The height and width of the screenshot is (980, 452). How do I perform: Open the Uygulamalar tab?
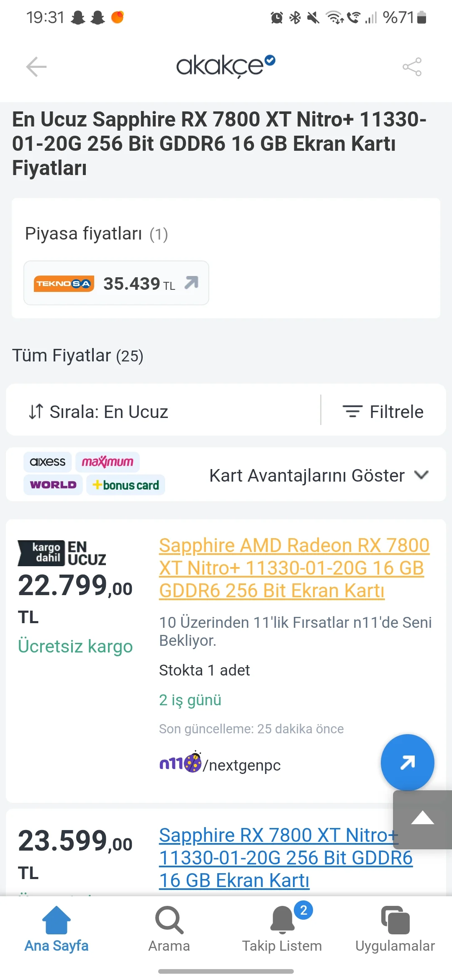(x=395, y=928)
